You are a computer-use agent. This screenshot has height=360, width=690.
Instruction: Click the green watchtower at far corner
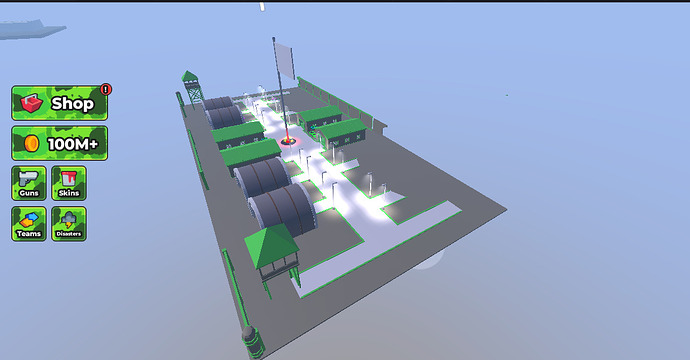point(192,88)
